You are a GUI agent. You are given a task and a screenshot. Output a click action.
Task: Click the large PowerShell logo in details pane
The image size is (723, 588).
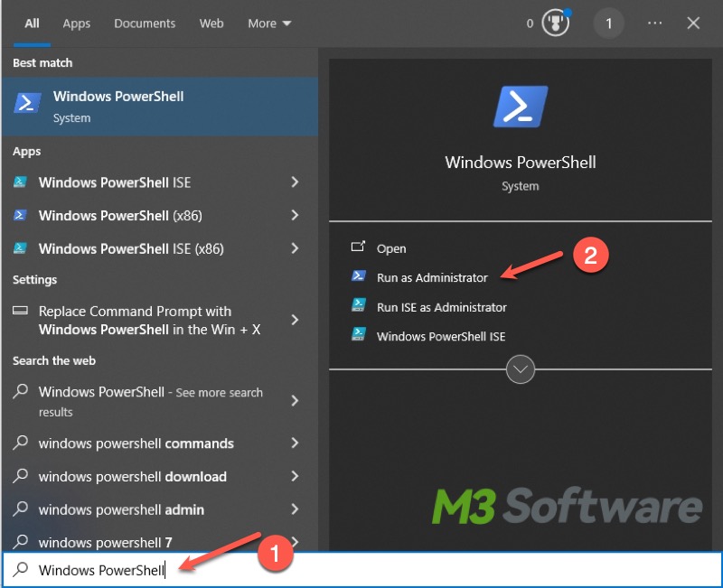[x=521, y=107]
